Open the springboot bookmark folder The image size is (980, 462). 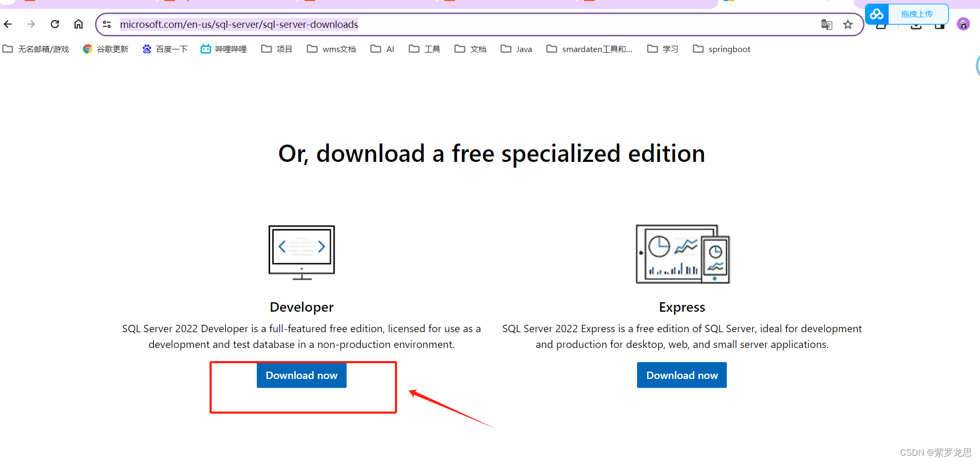(722, 49)
